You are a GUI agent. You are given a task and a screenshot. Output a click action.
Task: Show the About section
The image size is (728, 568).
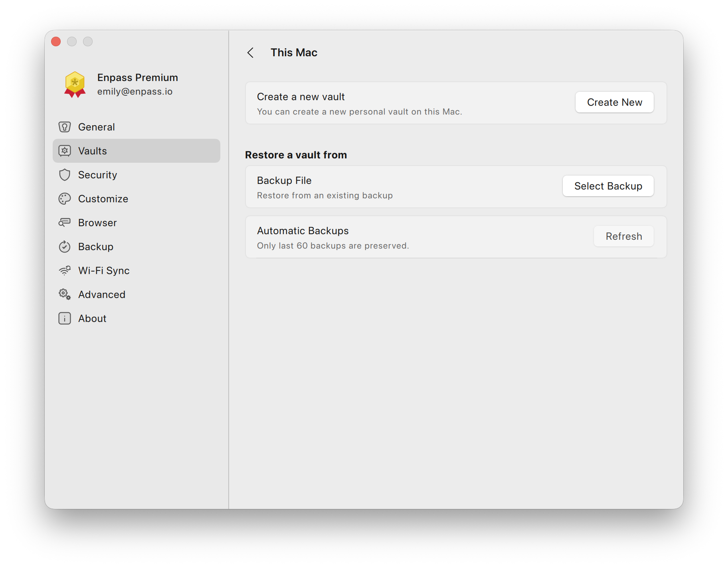tap(136, 318)
